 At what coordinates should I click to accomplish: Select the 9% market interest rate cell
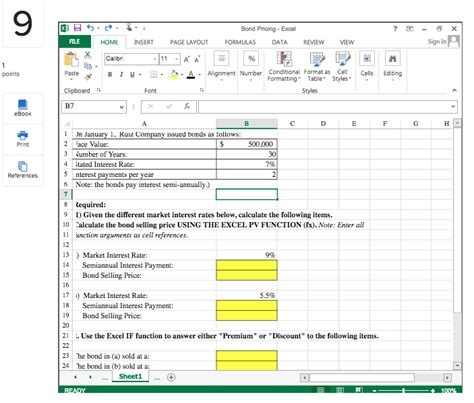tap(246, 255)
